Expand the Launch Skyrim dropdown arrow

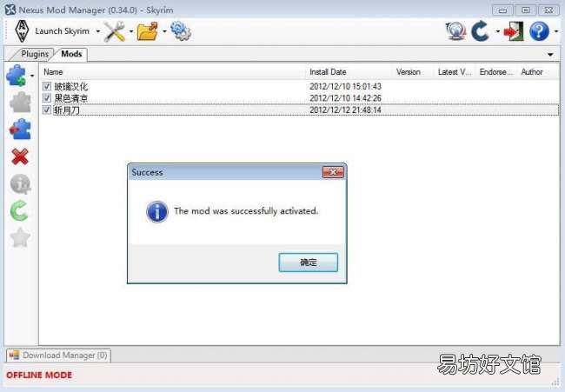97,31
